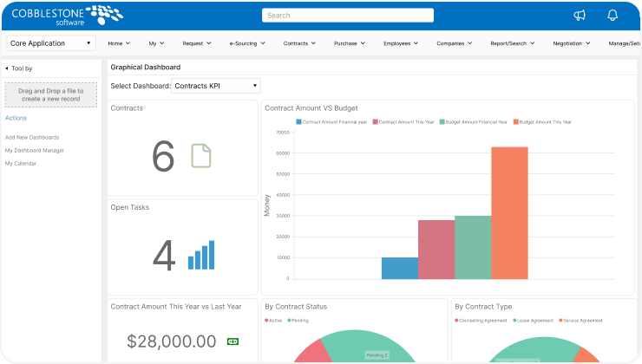Image resolution: width=642 pixels, height=364 pixels.
Task: Toggle the Active legend in Contract Status
Action: [x=275, y=321]
